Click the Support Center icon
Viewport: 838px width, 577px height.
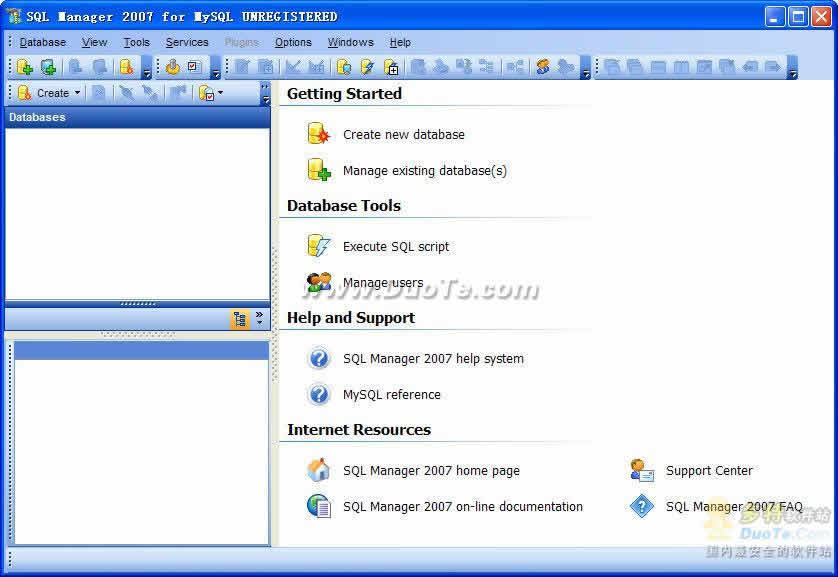point(642,470)
